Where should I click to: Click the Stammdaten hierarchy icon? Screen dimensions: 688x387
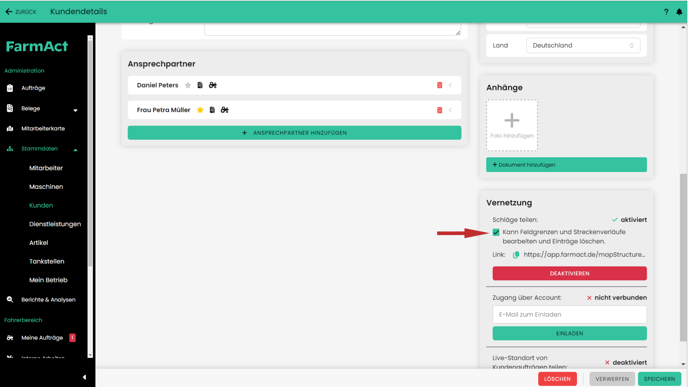(x=10, y=149)
